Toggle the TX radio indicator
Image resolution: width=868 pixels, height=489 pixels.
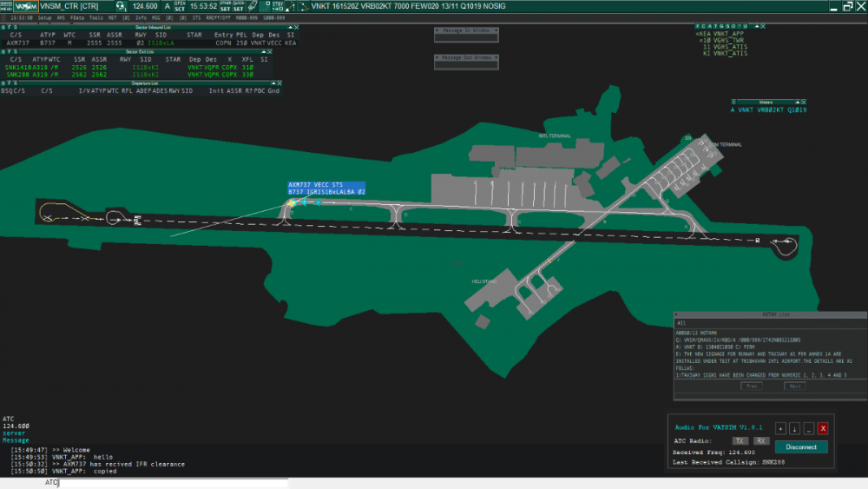pyautogui.click(x=740, y=441)
